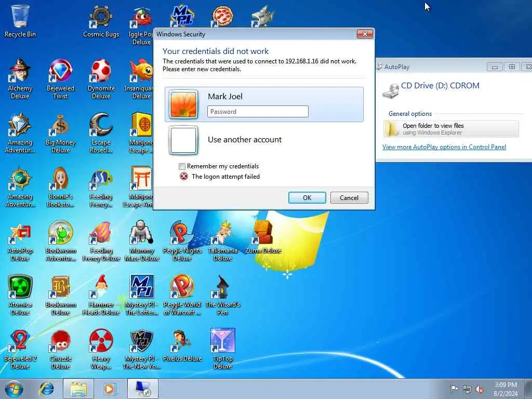Select Peggle World of Warcraft icon
The image size is (532, 399).
tap(182, 295)
